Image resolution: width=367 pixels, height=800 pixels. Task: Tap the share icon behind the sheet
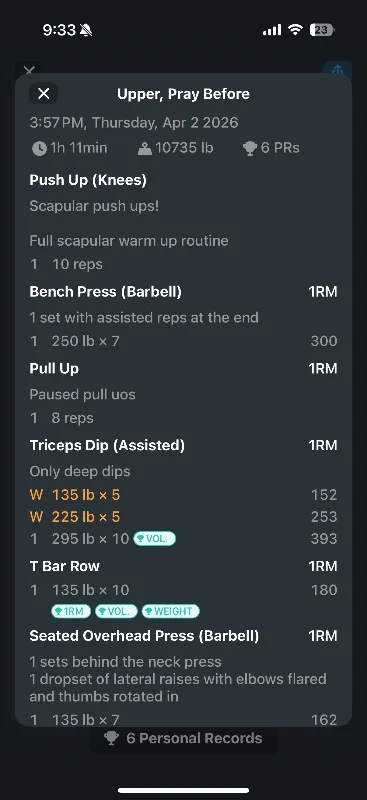pyautogui.click(x=337, y=69)
